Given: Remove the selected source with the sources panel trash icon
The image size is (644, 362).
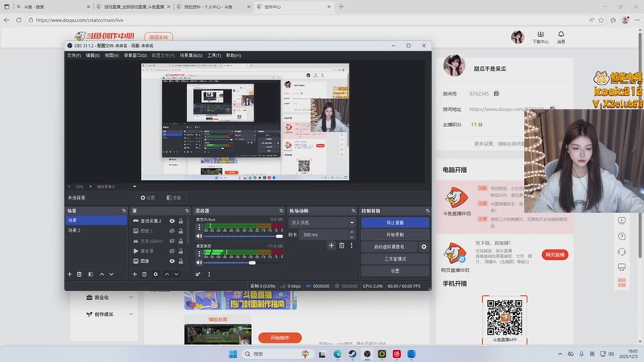Looking at the screenshot, I should point(145,274).
